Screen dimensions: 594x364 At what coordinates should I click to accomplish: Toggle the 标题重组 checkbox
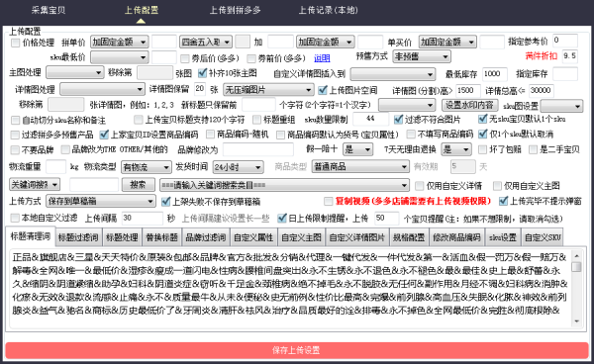tap(257, 120)
